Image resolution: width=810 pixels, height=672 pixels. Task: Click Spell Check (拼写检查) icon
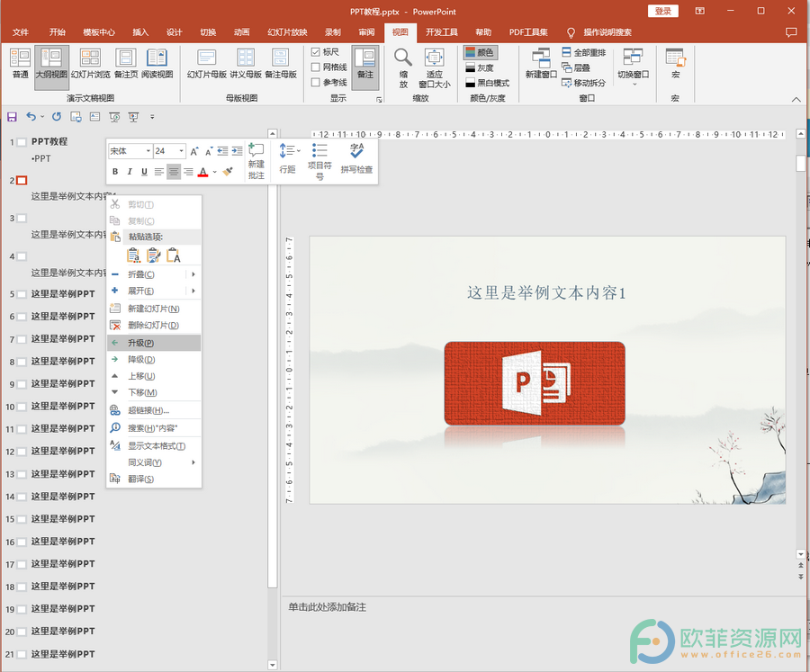pyautogui.click(x=356, y=158)
